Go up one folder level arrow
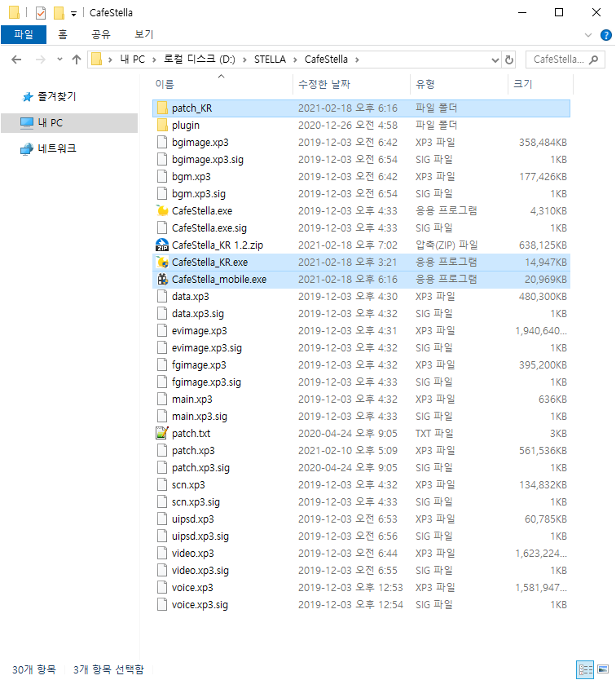This screenshot has height=680, width=616. [x=77, y=60]
